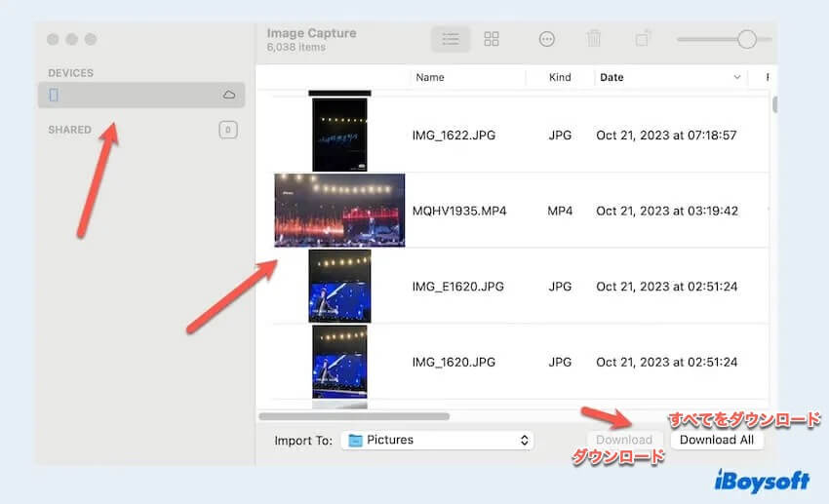The width and height of the screenshot is (829, 504).
Task: Sort files by Name column
Action: click(x=430, y=77)
